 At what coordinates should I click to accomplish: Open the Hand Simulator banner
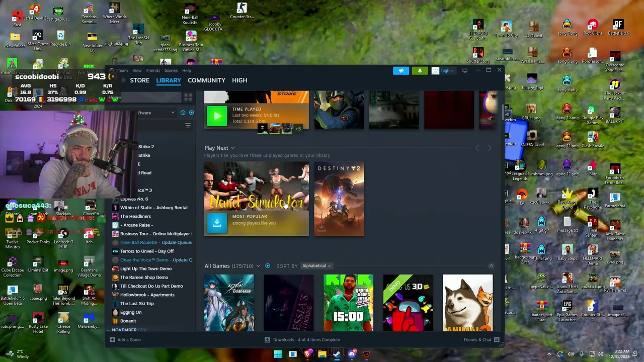[257, 186]
